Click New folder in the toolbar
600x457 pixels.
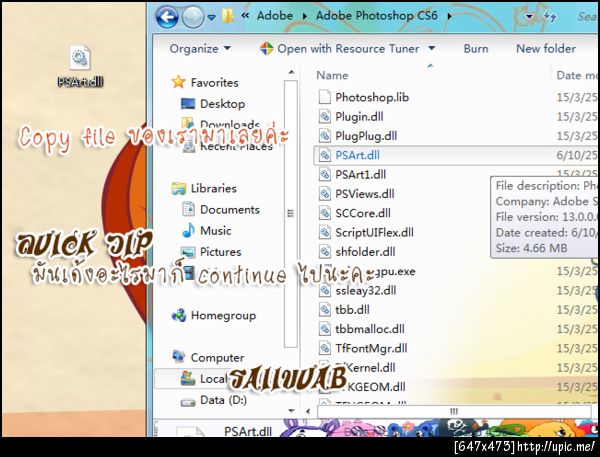546,49
